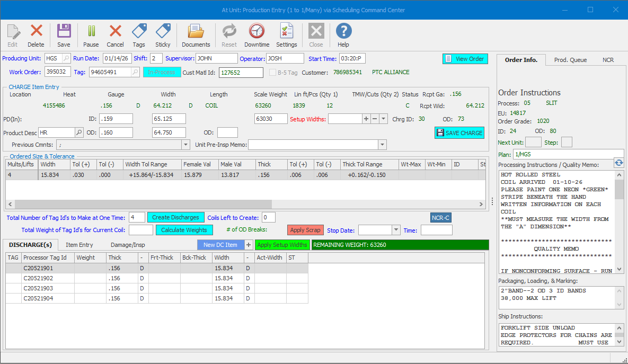Open the Previous Cmnts dropdown
This screenshot has width=628, height=364.
click(x=185, y=145)
